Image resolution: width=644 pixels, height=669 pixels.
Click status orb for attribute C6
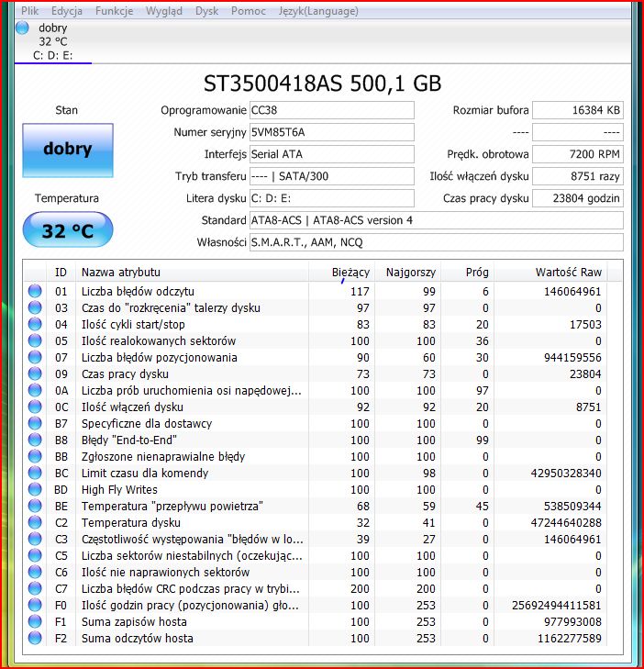click(35, 572)
